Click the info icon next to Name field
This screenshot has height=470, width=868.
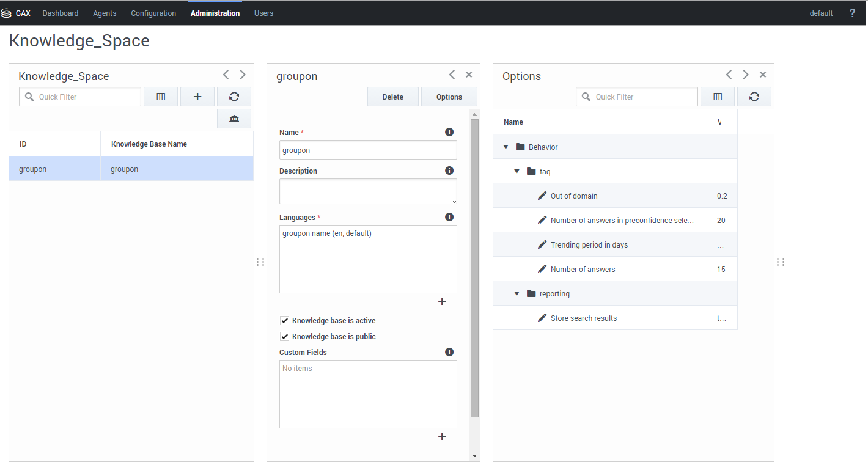[449, 132]
